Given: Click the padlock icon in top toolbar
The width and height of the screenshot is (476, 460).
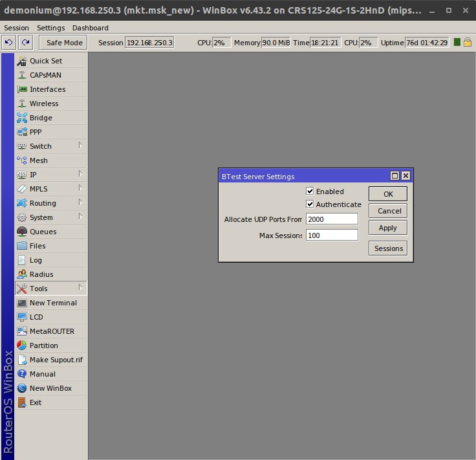Looking at the screenshot, I should pos(468,42).
